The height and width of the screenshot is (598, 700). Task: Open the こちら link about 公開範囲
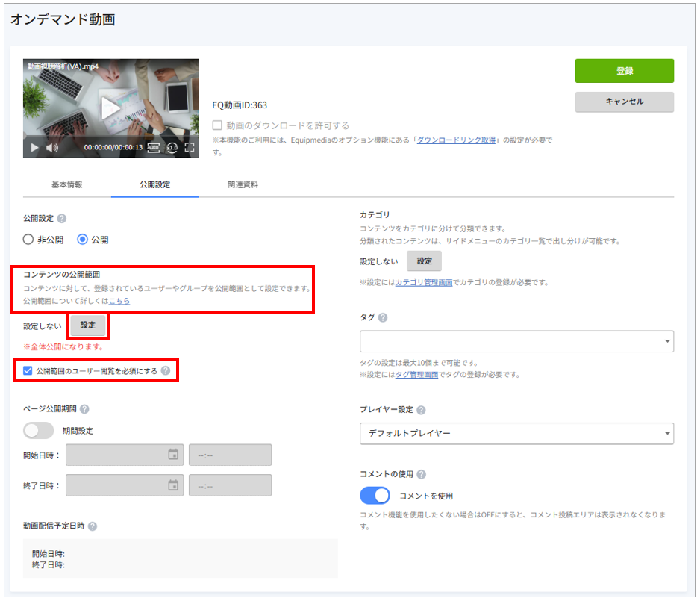coord(119,301)
